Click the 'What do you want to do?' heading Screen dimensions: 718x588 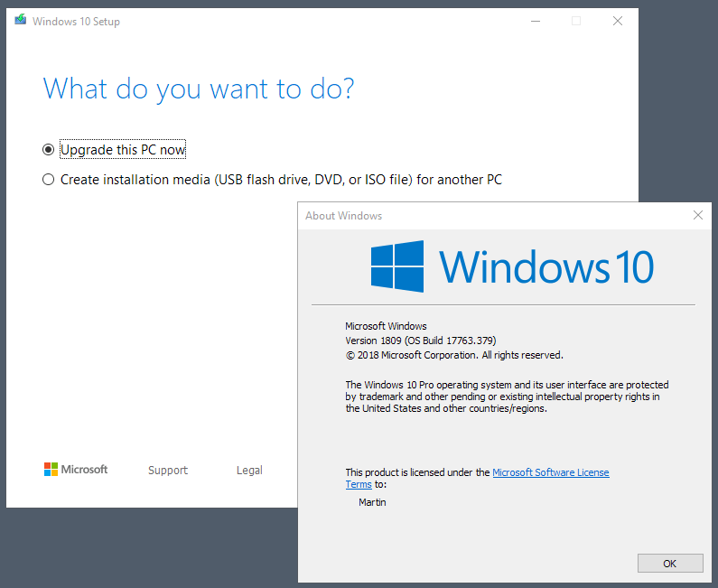pos(199,89)
